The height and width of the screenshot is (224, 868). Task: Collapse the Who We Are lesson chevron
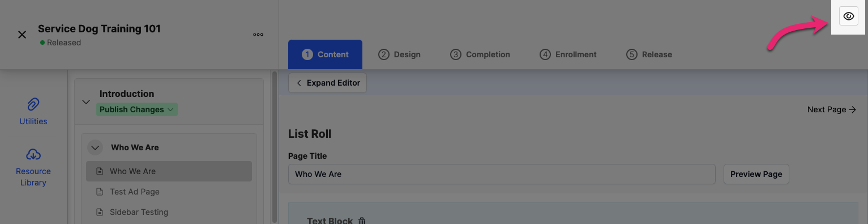[95, 147]
